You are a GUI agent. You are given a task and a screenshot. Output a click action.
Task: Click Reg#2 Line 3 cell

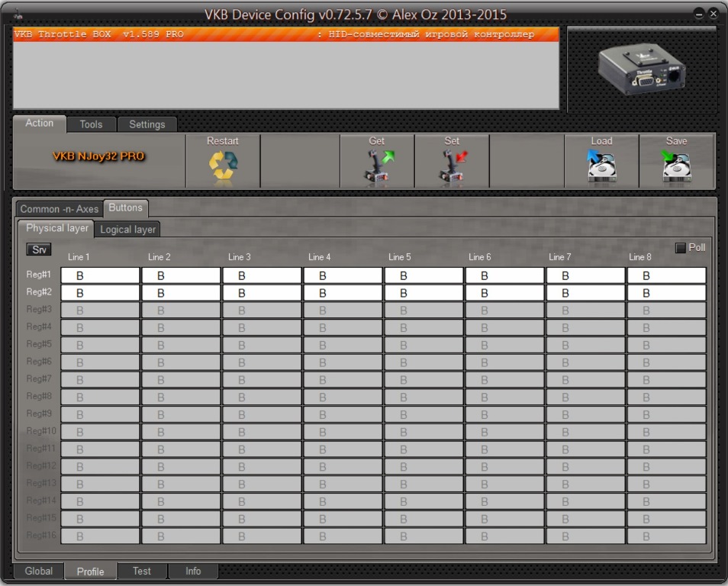click(x=262, y=293)
